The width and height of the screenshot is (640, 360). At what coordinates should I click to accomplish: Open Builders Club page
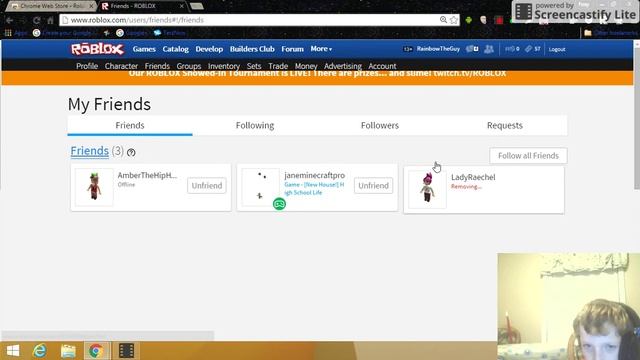pos(252,49)
